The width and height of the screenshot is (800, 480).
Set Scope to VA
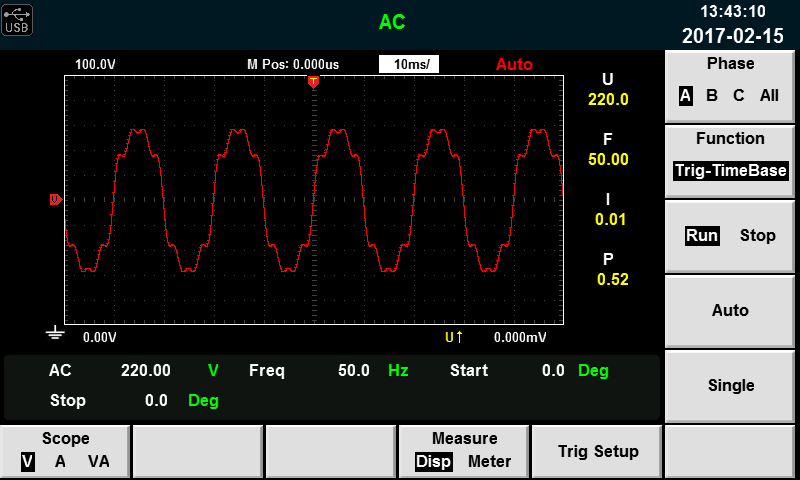click(x=98, y=462)
